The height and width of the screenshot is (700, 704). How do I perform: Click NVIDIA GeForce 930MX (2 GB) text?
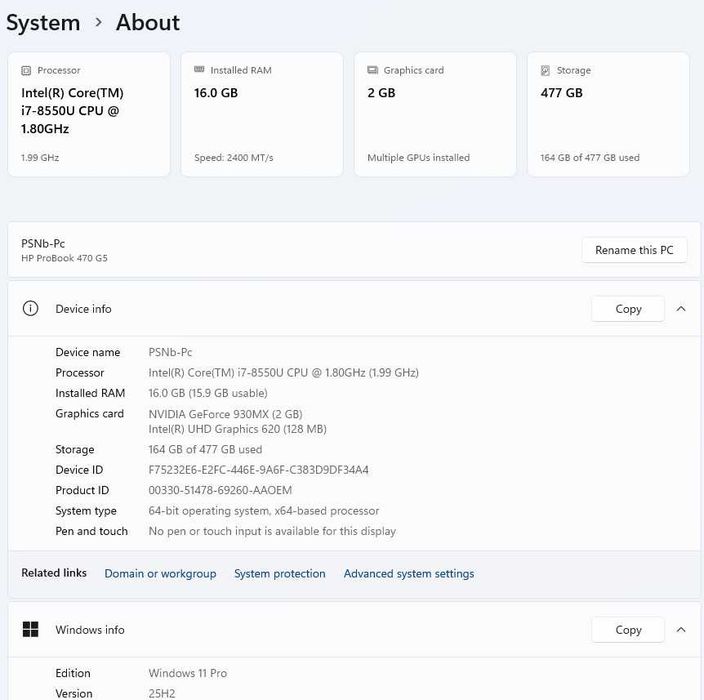pyautogui.click(x=225, y=414)
